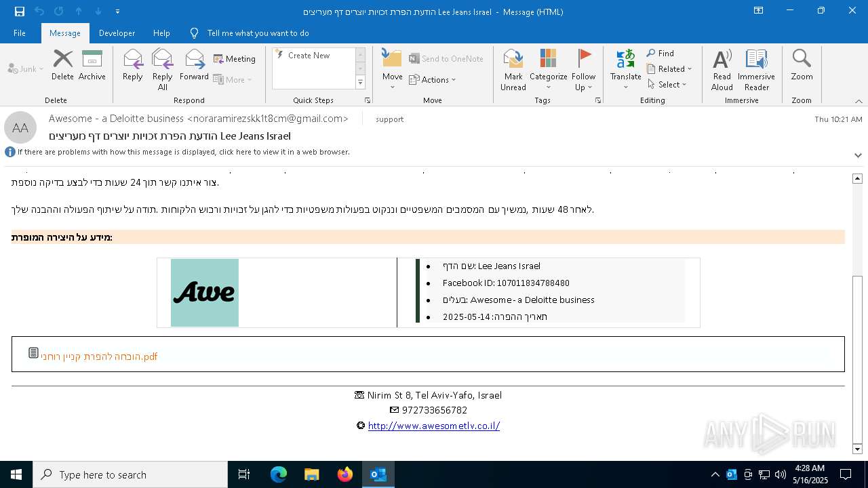Image resolution: width=868 pixels, height=488 pixels.
Task: Click the Translate button
Action: pyautogui.click(x=625, y=69)
